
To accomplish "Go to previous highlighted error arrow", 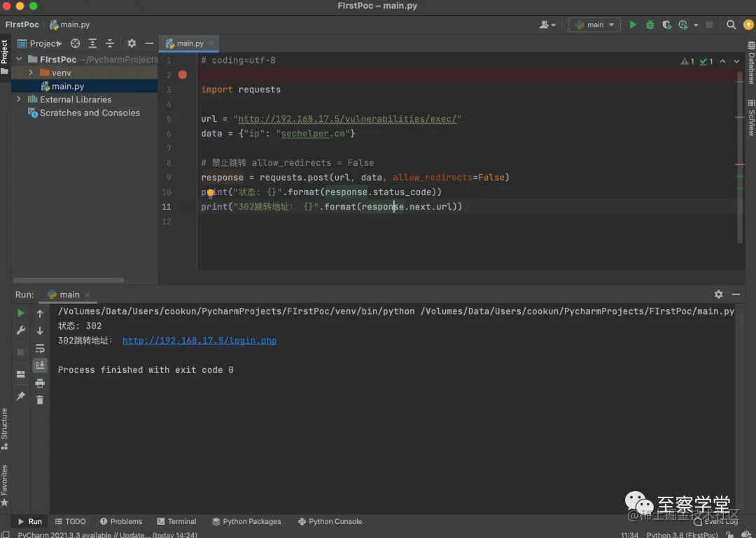I will 722,62.
